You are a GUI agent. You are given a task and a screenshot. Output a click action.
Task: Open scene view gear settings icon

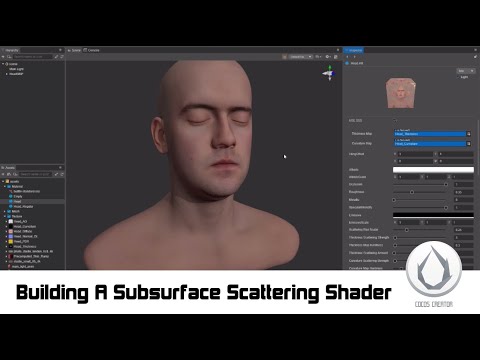tap(328, 57)
